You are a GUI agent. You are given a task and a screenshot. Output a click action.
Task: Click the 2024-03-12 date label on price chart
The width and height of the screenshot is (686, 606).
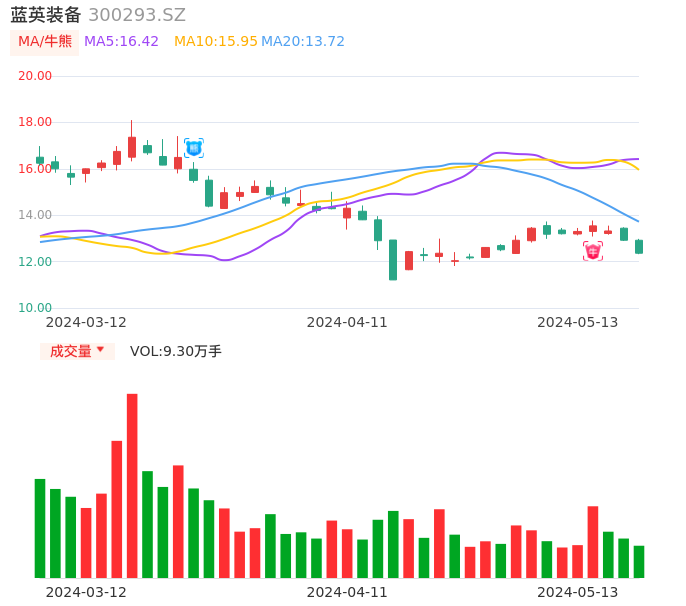coord(86,322)
